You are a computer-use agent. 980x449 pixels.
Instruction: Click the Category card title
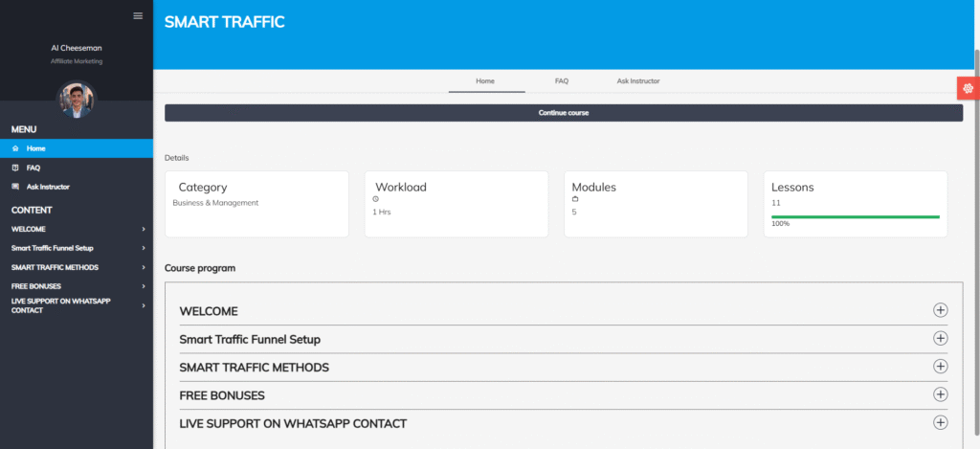[x=203, y=187]
